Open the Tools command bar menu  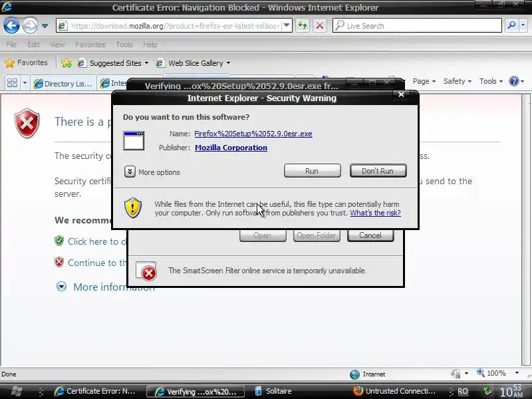pos(491,81)
